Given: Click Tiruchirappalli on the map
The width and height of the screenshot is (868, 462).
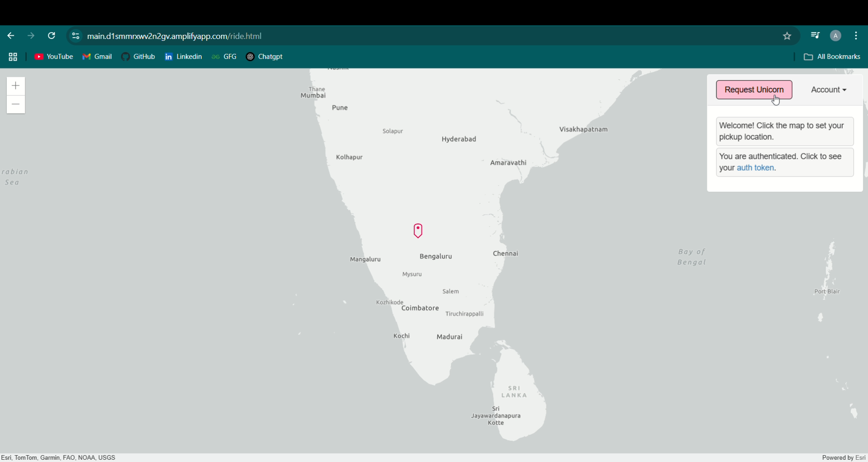Looking at the screenshot, I should tap(464, 314).
